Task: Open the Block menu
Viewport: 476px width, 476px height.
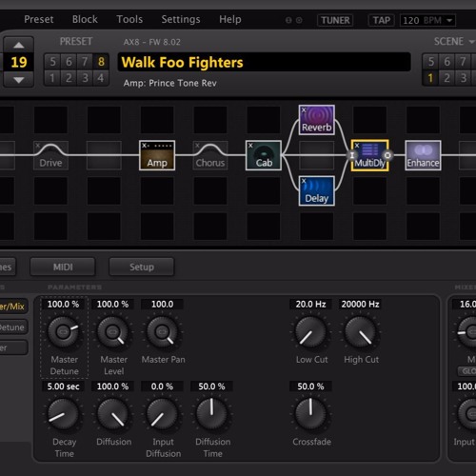Action: click(85, 19)
